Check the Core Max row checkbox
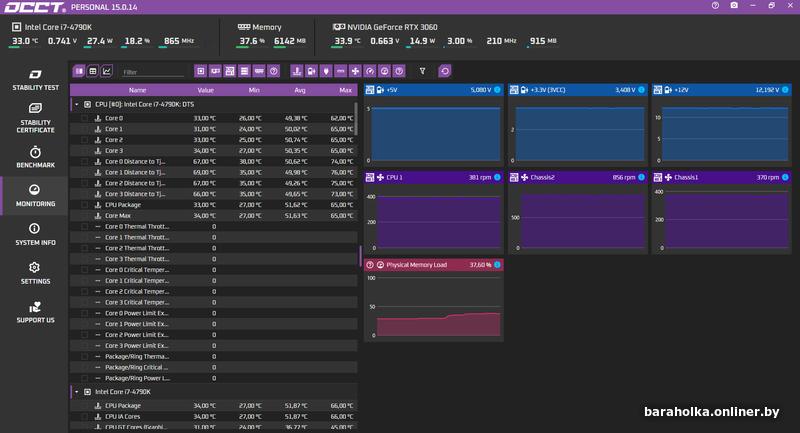The image size is (800, 433). tap(85, 215)
